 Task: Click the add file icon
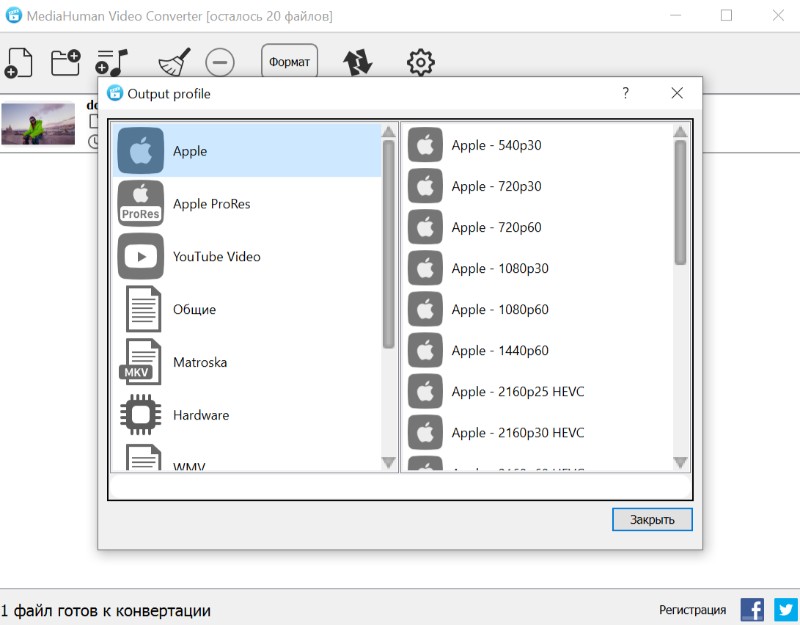pos(18,62)
